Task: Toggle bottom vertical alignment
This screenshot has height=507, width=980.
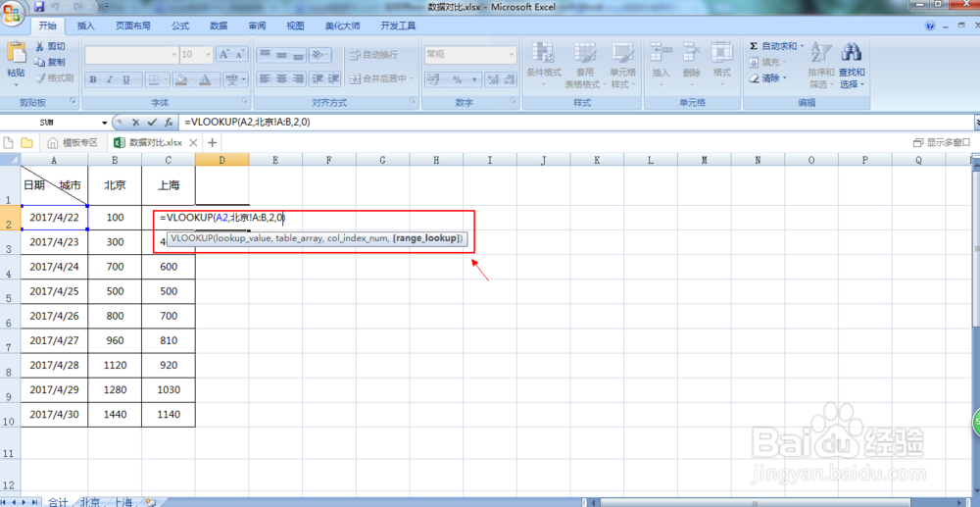Action: [x=298, y=54]
